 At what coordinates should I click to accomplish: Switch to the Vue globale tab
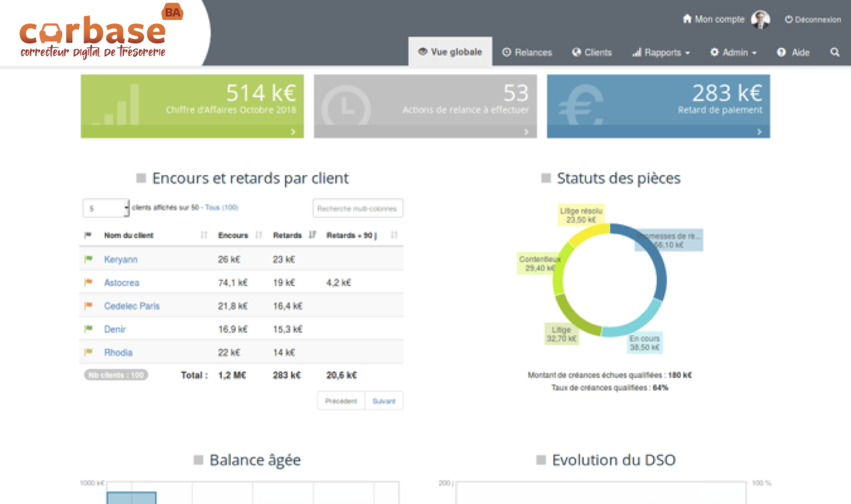point(450,51)
